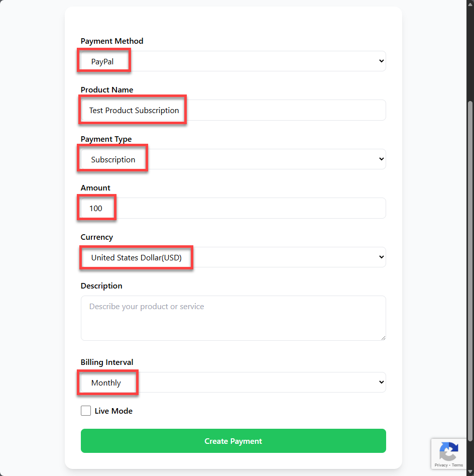This screenshot has width=474, height=476.
Task: Click inside the Description text area
Action: 233,318
